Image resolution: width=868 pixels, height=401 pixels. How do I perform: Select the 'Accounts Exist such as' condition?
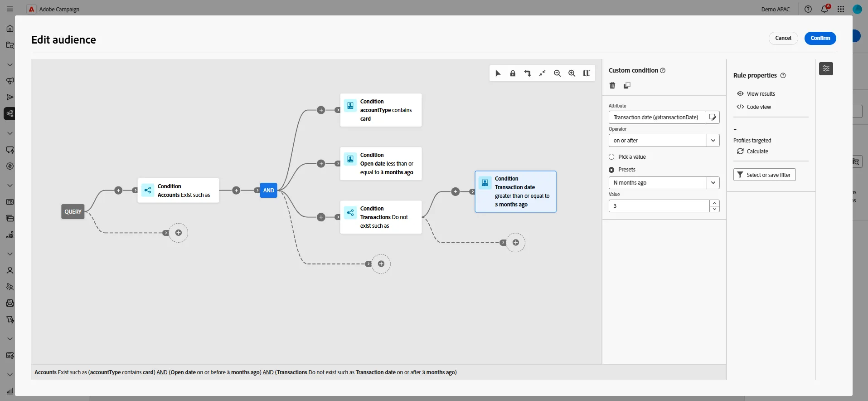[x=179, y=191]
